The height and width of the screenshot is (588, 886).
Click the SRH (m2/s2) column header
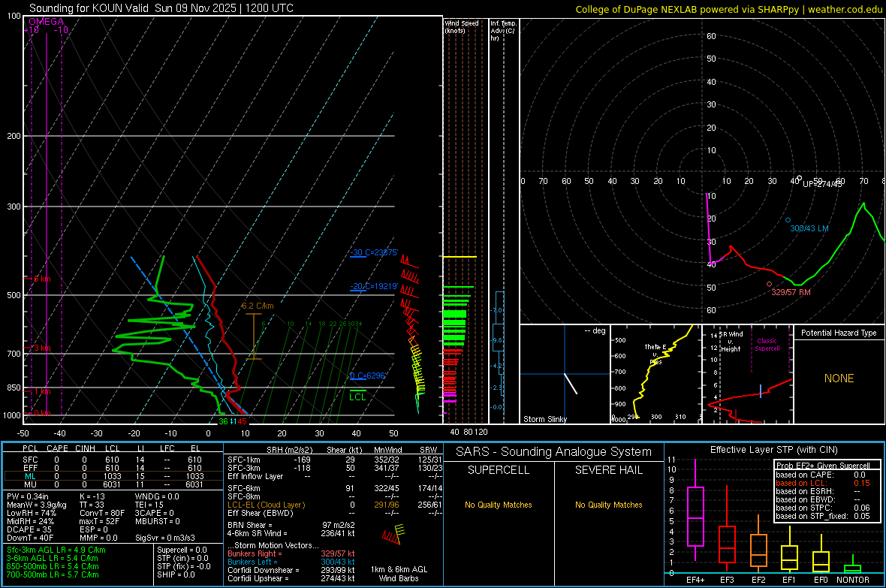coord(289,450)
